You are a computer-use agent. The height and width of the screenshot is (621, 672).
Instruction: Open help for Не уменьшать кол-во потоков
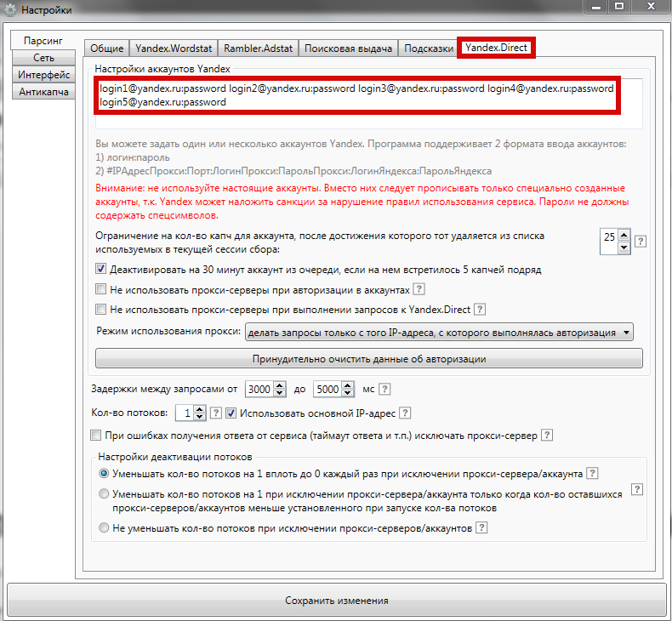point(481,527)
